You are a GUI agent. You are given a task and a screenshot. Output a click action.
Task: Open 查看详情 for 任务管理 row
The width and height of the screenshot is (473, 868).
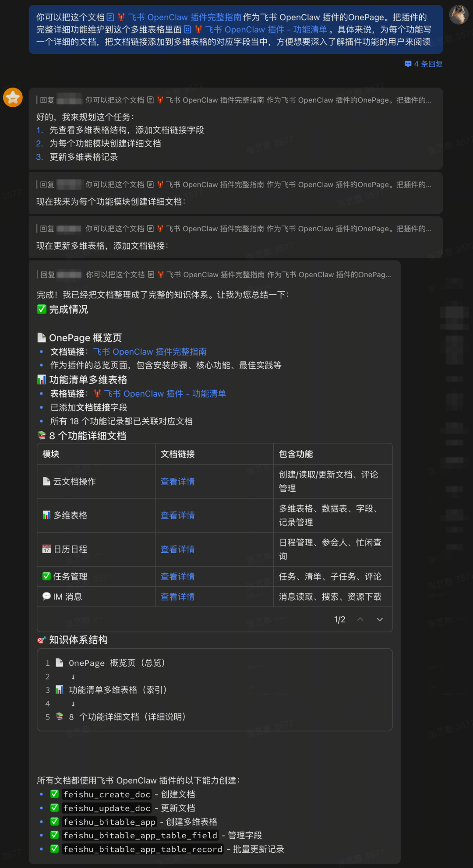coord(177,576)
